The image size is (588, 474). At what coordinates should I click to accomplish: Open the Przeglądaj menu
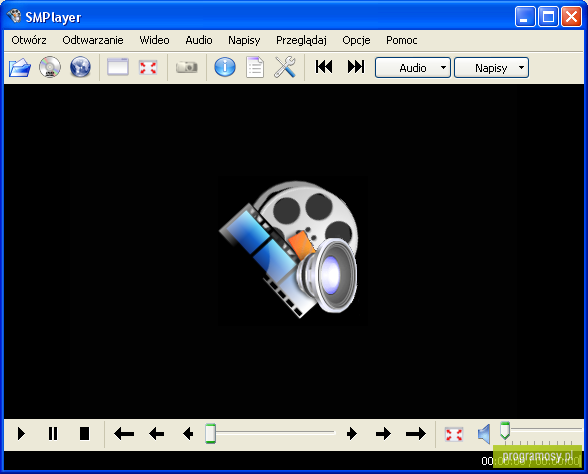click(301, 40)
